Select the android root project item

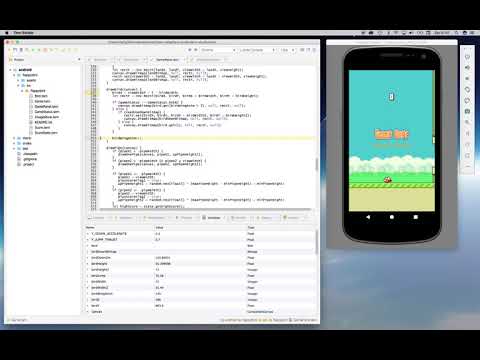pyautogui.click(x=25, y=70)
